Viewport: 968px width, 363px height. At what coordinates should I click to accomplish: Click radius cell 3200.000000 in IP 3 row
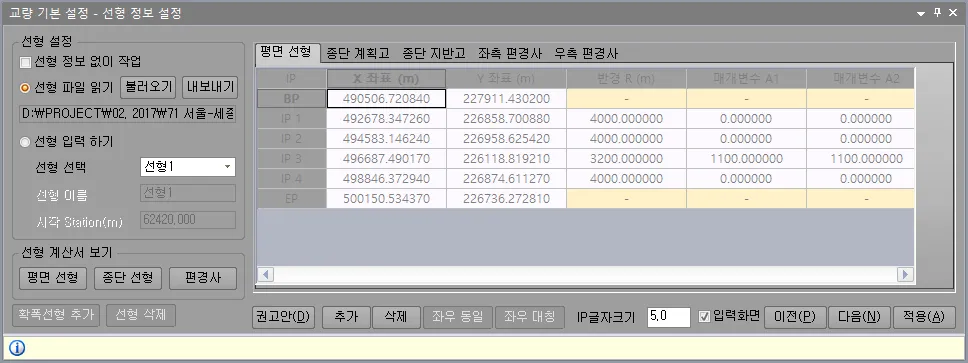[x=626, y=159]
